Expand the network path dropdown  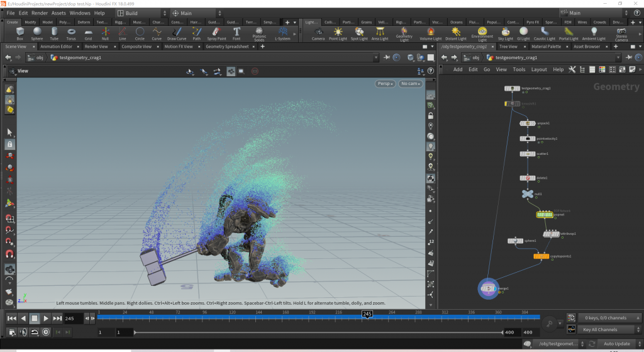click(618, 57)
